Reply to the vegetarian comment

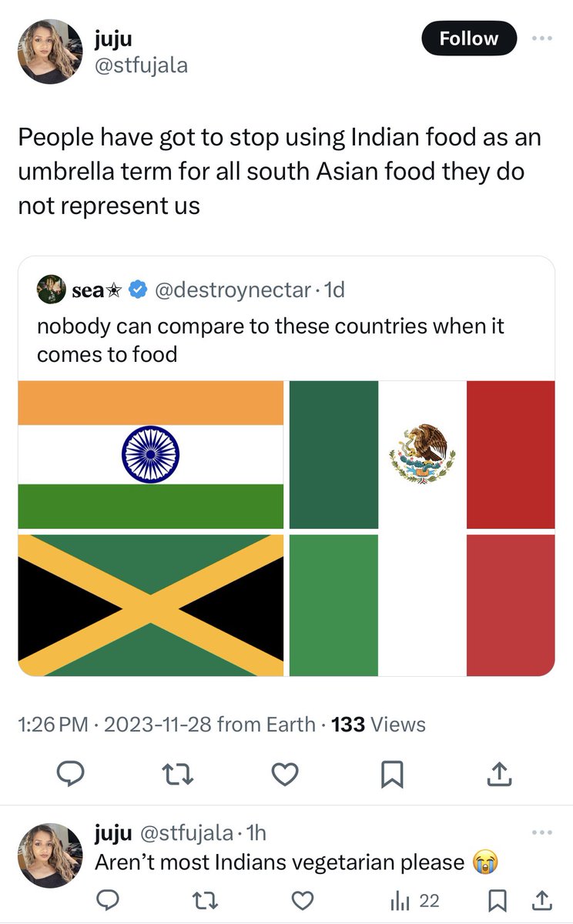pos(109,899)
